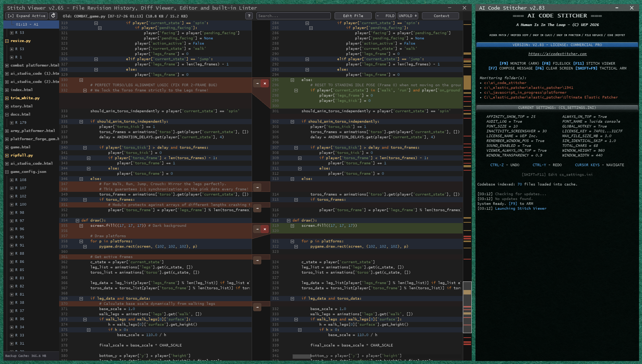642x364 pixels.
Task: Expand trim_white.py tree node
Action: pos(7,98)
